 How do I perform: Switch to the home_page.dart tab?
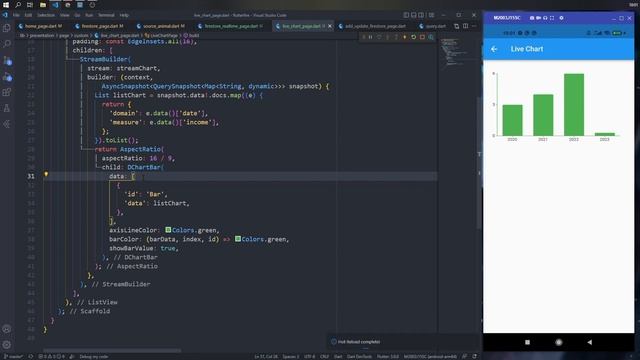41,26
